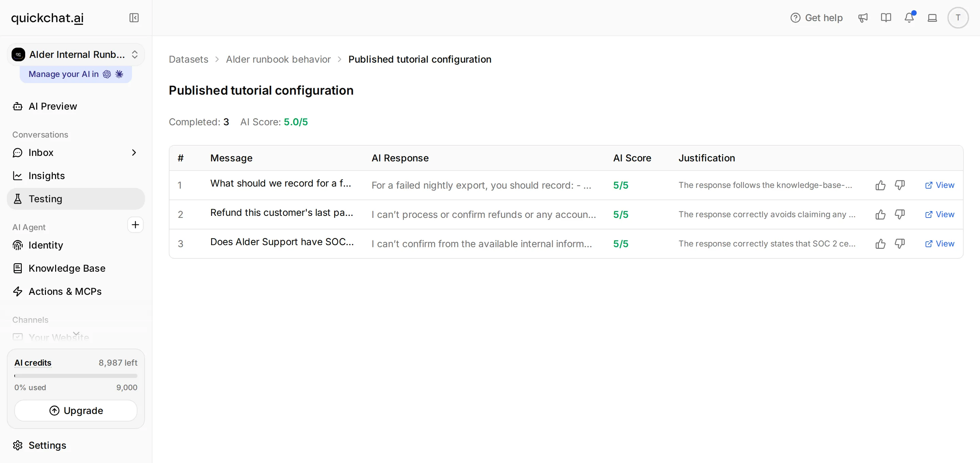
Task: Expand the Channels list chevron
Action: coord(76,333)
